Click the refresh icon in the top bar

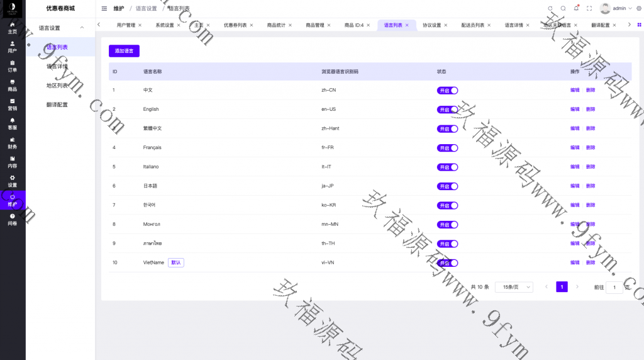pyautogui.click(x=550, y=8)
